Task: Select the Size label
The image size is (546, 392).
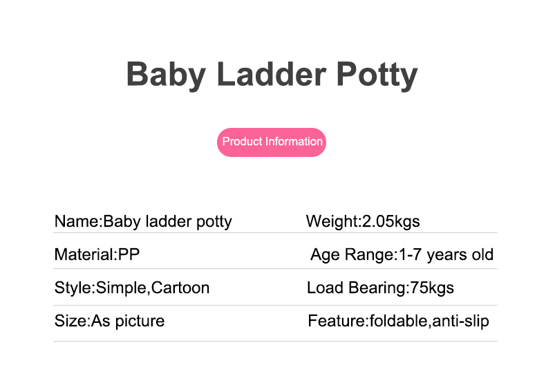Action: click(70, 321)
